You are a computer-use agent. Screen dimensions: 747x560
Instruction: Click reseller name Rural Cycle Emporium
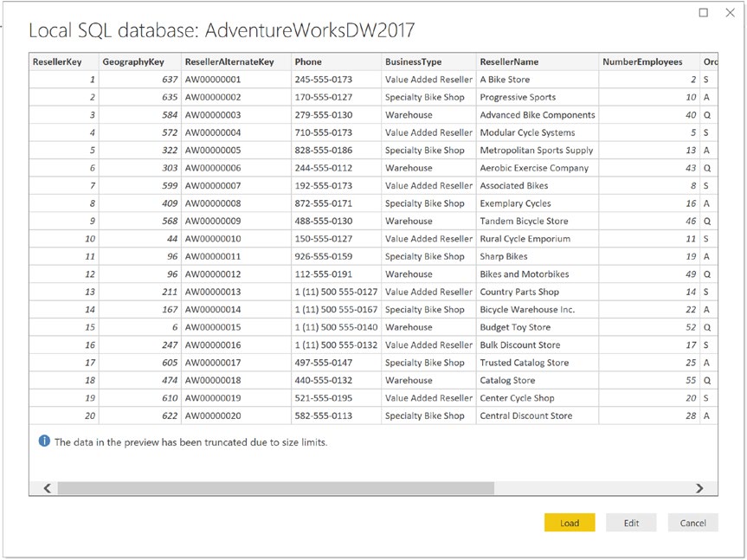tap(525, 239)
